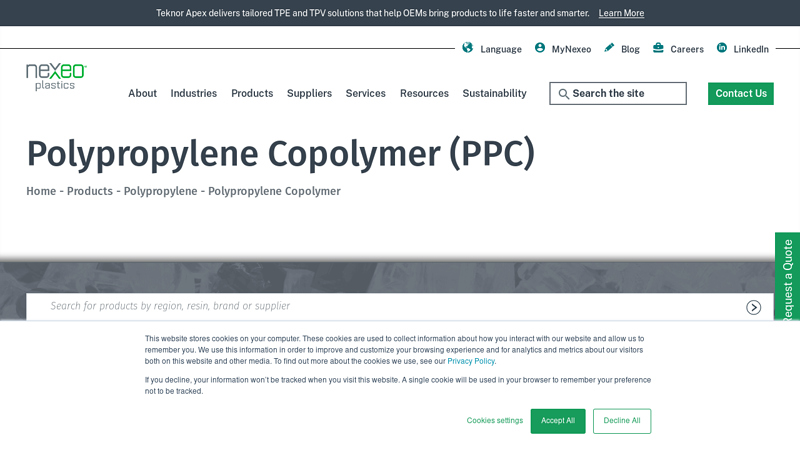The image size is (800, 450).
Task: Click the Nexeo Plastics logo
Action: tap(56, 77)
